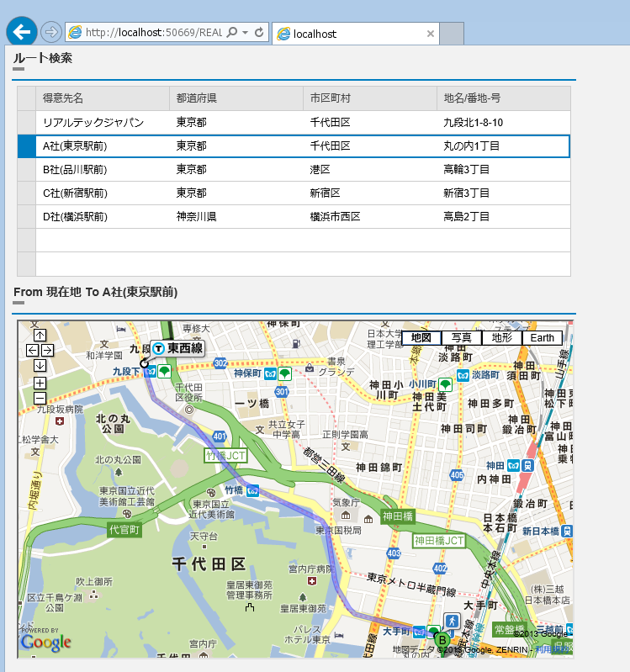
Task: Click the 新宿3丁目 address cell
Action: tap(504, 193)
